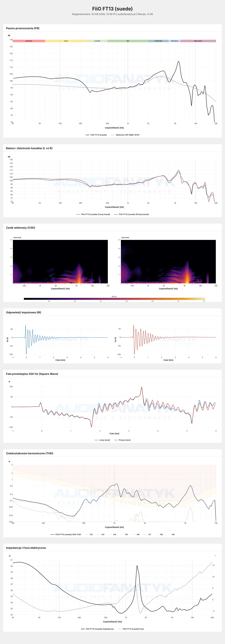Toggle FiiO FT13 (suede) legend entry in FR chart
The image size is (225, 644).
point(96,135)
